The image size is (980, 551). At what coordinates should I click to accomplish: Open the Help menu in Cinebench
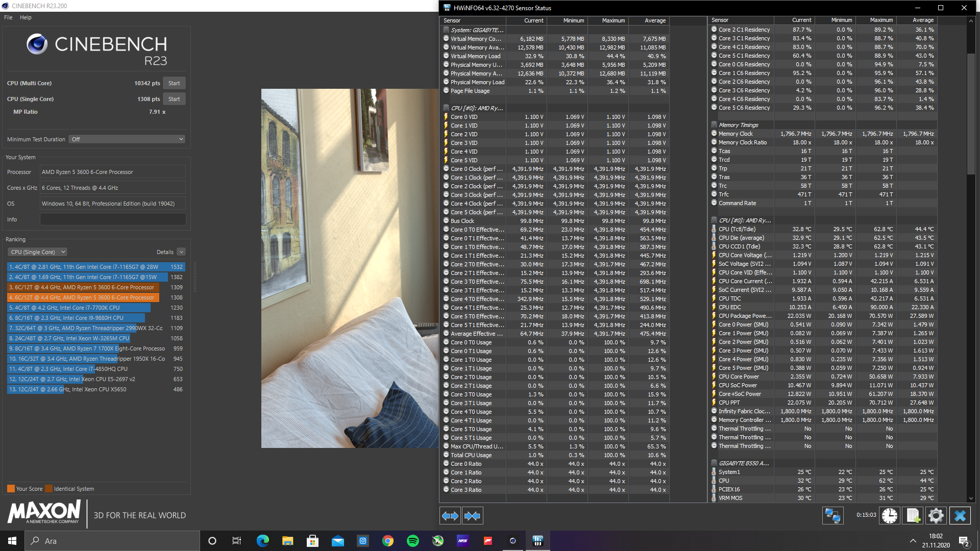pos(26,17)
